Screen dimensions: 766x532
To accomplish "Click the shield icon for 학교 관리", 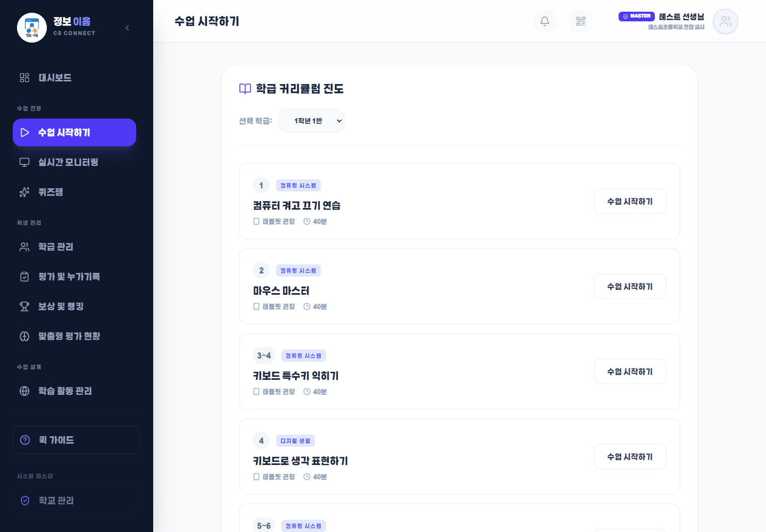I will (25, 501).
